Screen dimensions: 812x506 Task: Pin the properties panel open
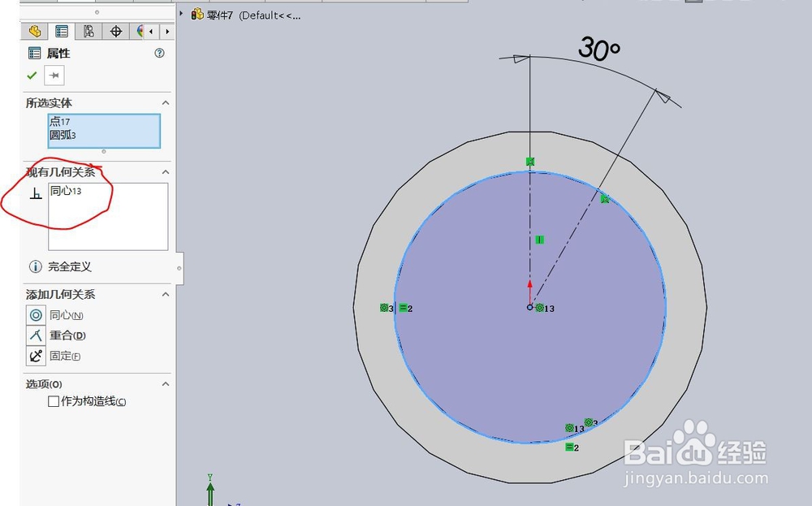coord(54,76)
